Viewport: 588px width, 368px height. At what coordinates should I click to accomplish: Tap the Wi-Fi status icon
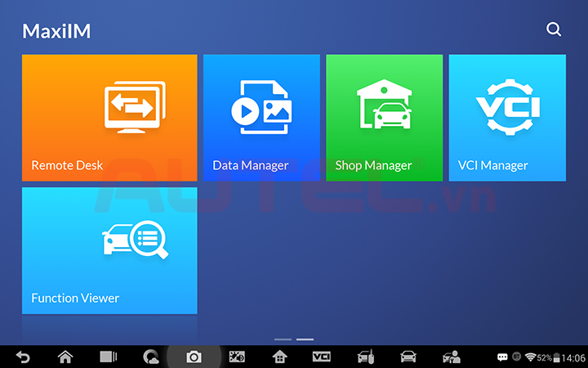(531, 357)
